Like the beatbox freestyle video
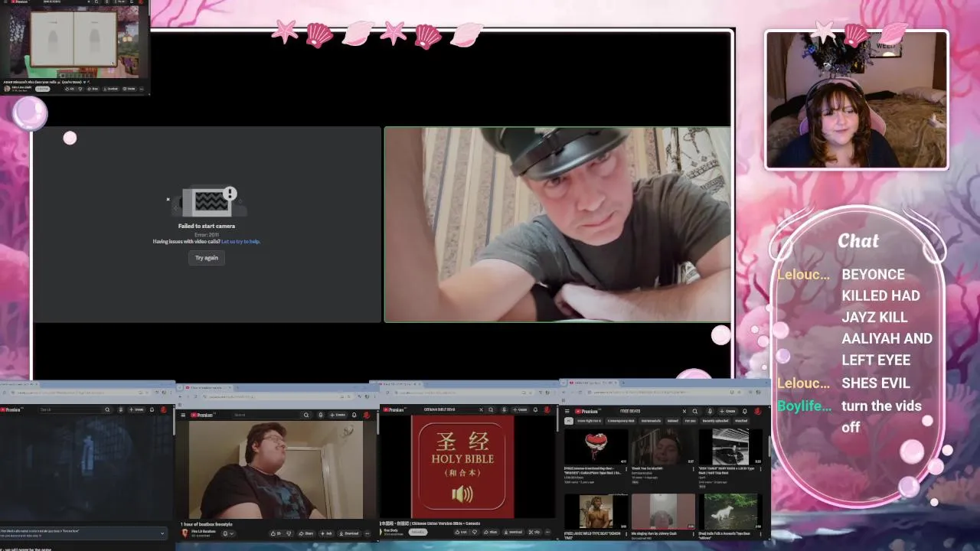 click(x=278, y=533)
